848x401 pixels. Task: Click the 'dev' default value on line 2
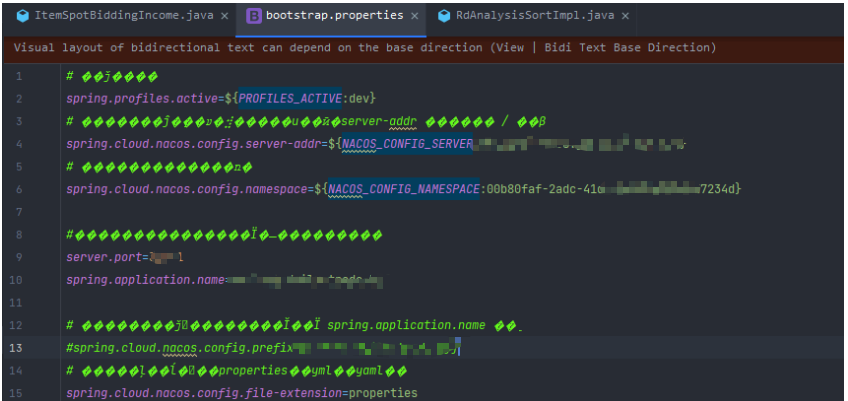pyautogui.click(x=359, y=99)
